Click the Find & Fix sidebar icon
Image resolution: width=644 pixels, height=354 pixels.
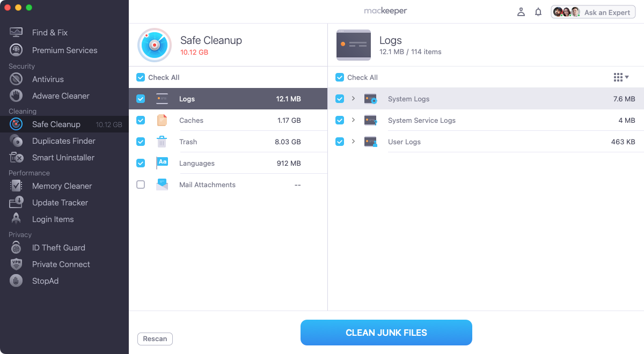coord(16,32)
